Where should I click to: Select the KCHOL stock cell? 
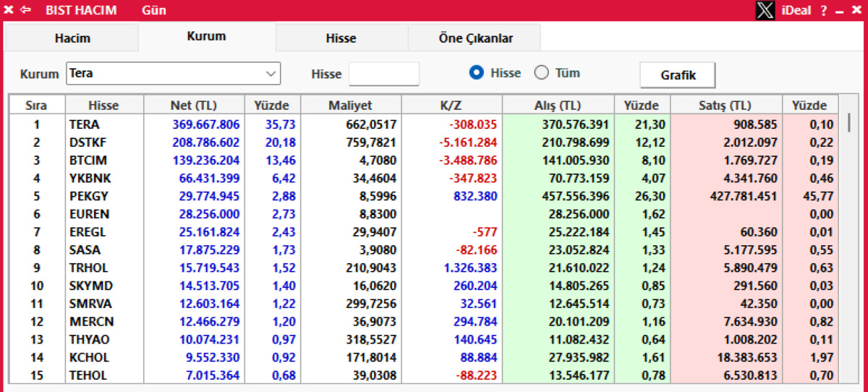[103, 357]
